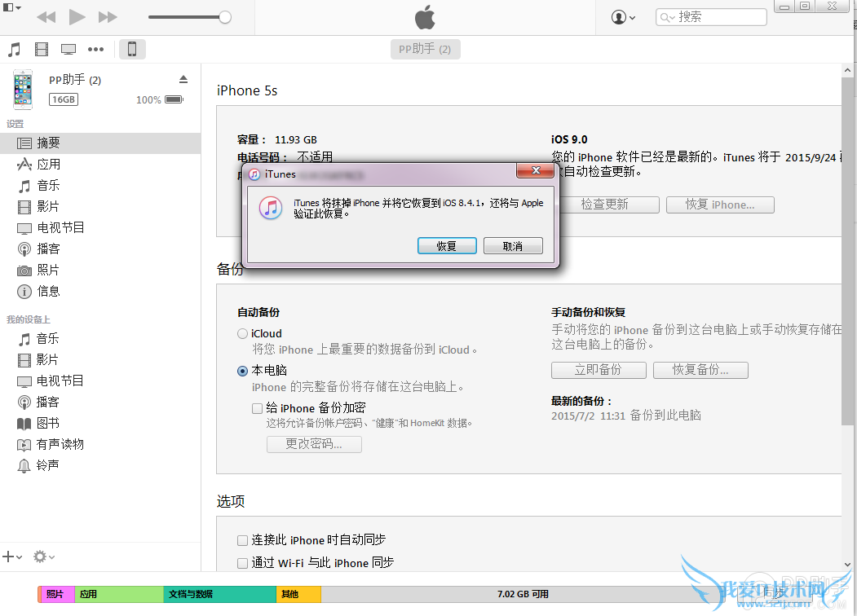Click 取消 to cancel the restore
857x616 pixels.
(512, 246)
